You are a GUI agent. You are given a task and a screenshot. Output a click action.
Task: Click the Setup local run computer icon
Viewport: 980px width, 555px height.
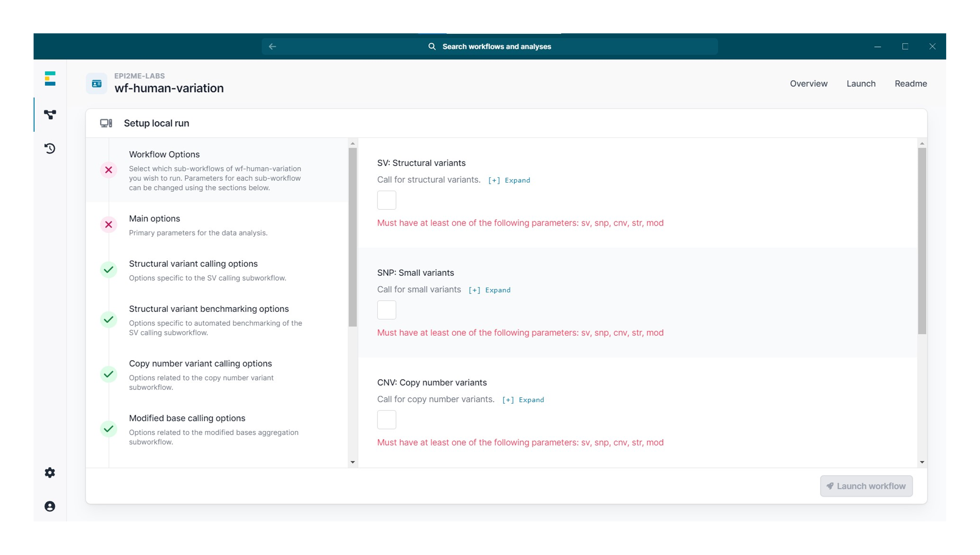106,123
